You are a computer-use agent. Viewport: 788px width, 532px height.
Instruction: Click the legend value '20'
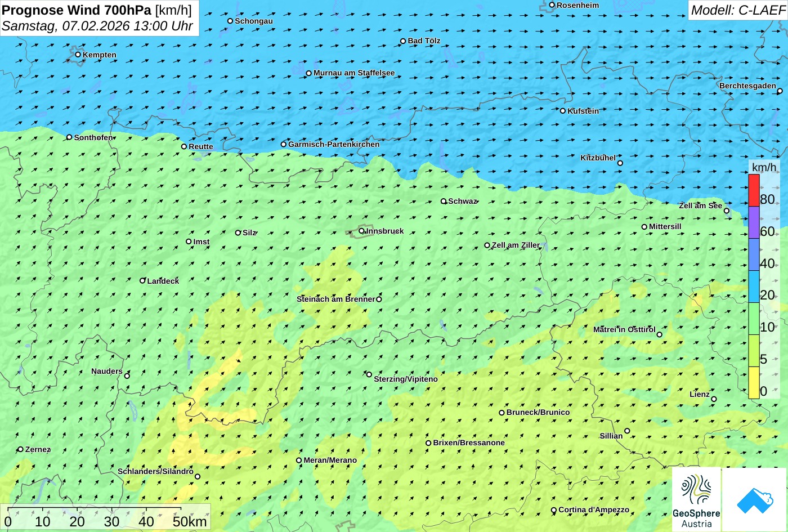pos(767,295)
